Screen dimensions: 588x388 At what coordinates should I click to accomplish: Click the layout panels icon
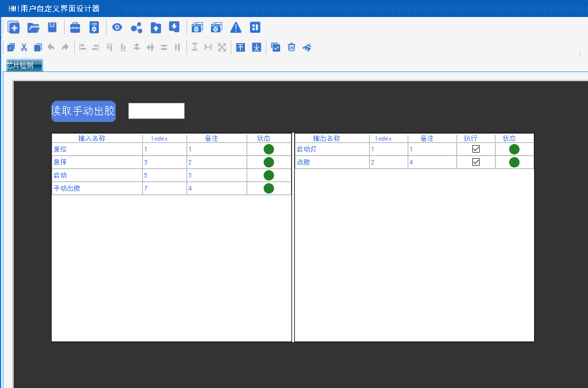[x=255, y=27]
